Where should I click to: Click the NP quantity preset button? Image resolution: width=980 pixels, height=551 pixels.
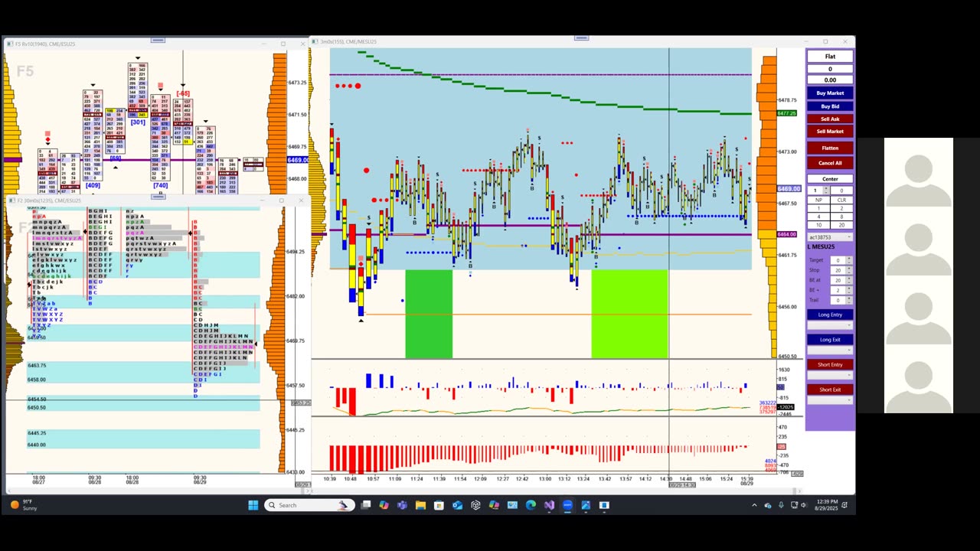(x=818, y=200)
